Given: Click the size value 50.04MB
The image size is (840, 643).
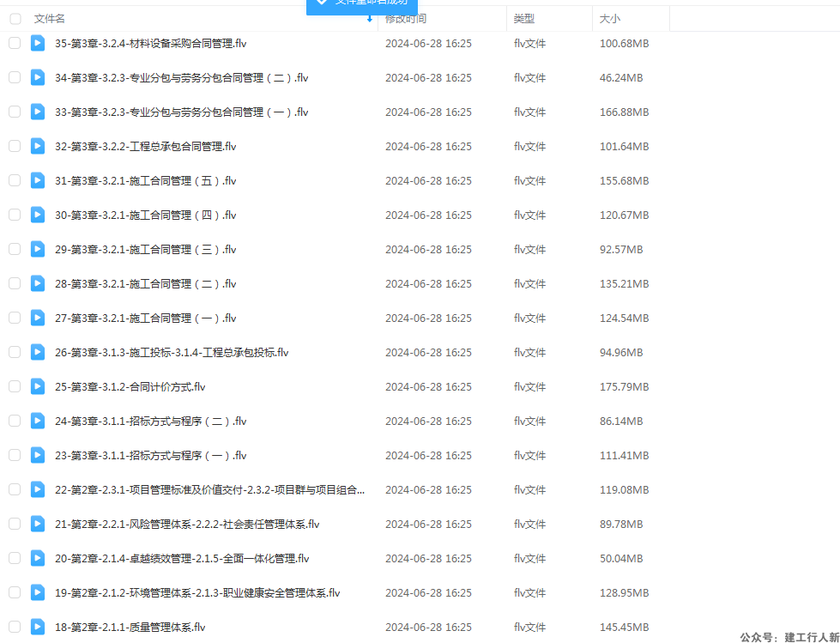Looking at the screenshot, I should point(621,558).
